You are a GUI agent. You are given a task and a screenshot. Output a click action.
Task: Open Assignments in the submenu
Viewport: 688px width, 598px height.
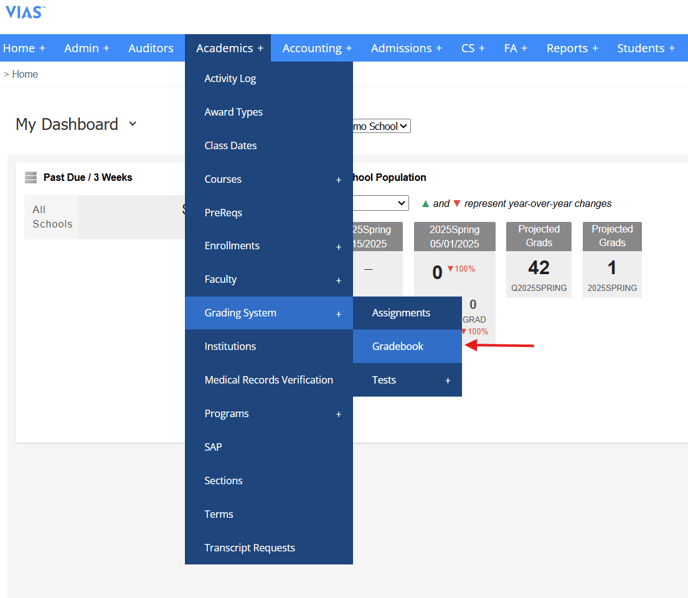(x=401, y=313)
